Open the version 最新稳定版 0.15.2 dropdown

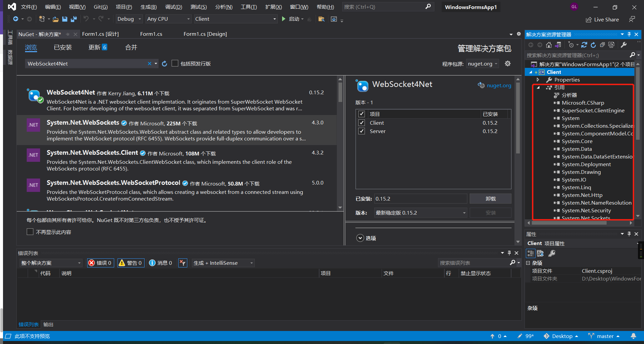(x=421, y=213)
